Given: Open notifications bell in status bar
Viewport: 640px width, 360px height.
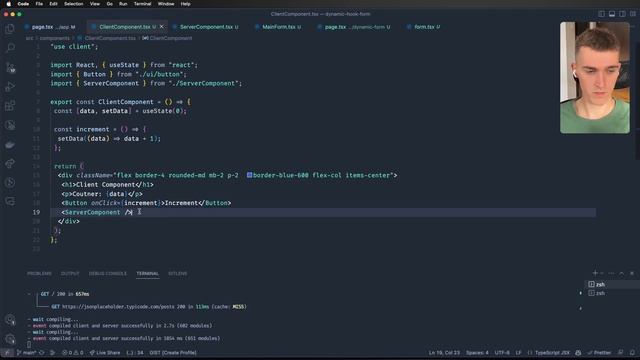Looking at the screenshot, I should tap(632, 353).
